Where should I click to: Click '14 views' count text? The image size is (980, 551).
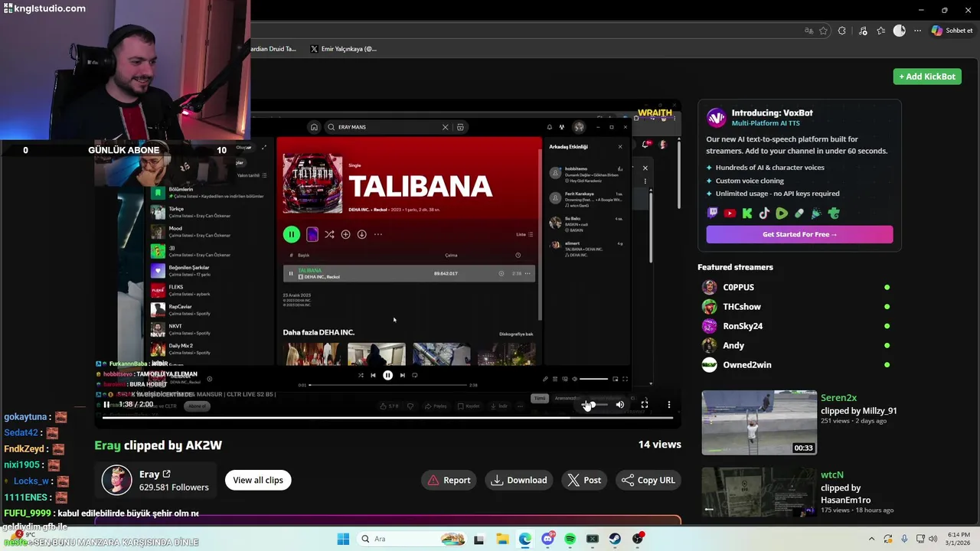click(660, 444)
